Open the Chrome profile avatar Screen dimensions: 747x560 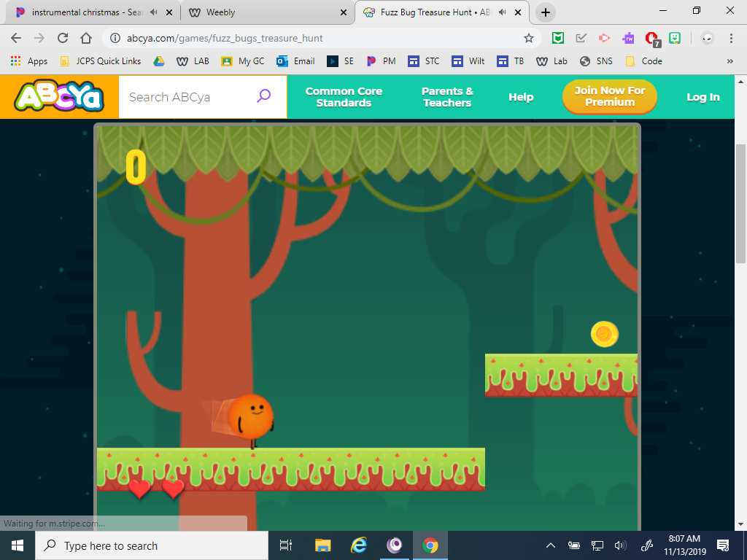point(708,38)
